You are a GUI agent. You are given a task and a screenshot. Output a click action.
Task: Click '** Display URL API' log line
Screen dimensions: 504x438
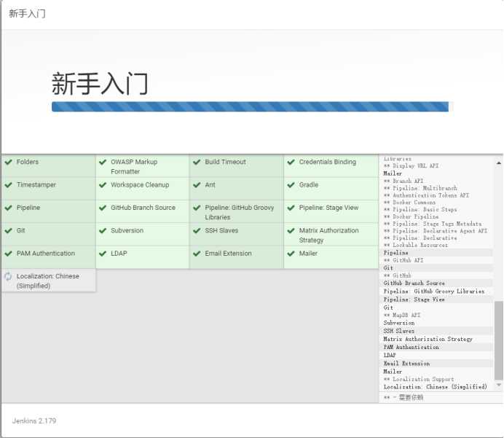(411, 165)
